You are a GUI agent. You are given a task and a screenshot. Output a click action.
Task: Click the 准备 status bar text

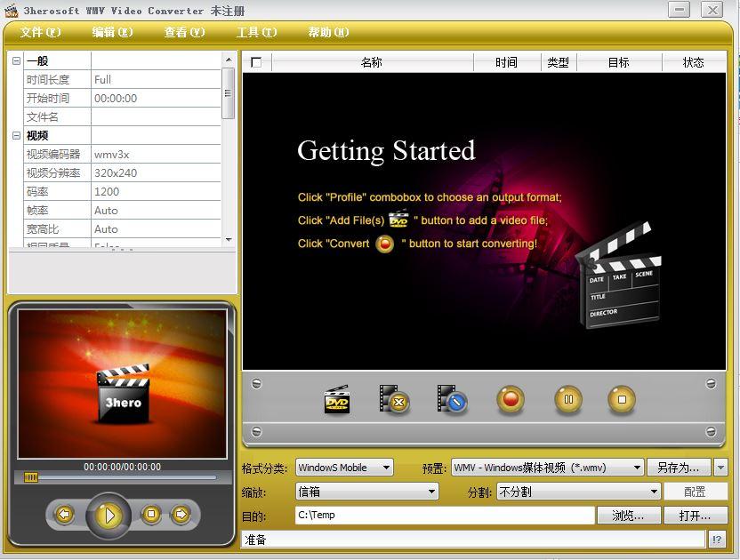pos(255,540)
